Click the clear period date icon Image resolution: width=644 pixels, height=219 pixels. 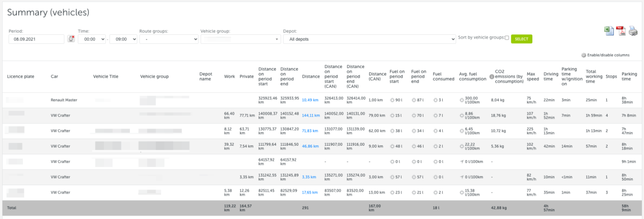71,39
